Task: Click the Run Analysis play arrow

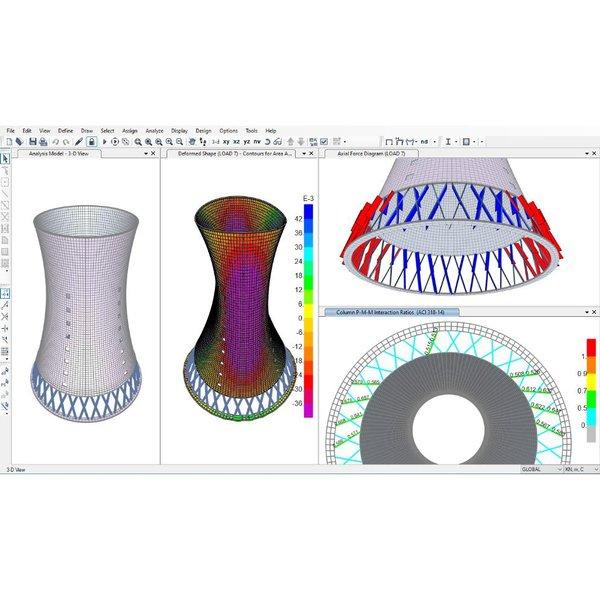Action: (x=104, y=142)
